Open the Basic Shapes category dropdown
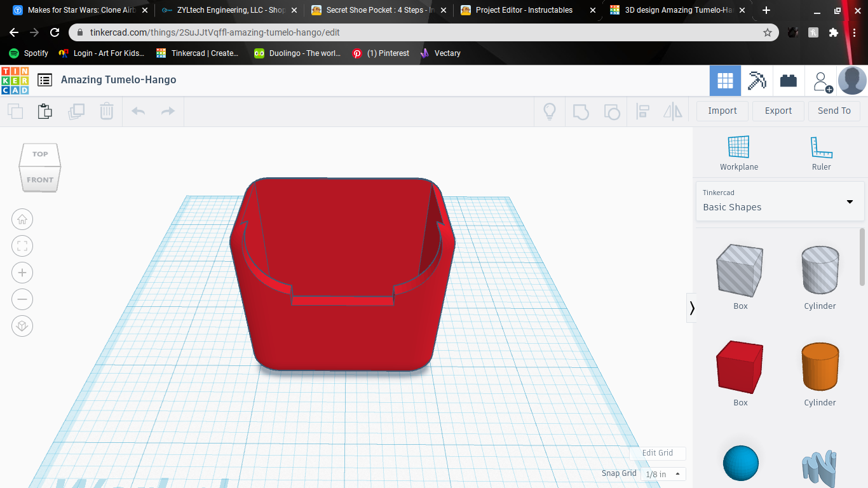 coord(780,201)
